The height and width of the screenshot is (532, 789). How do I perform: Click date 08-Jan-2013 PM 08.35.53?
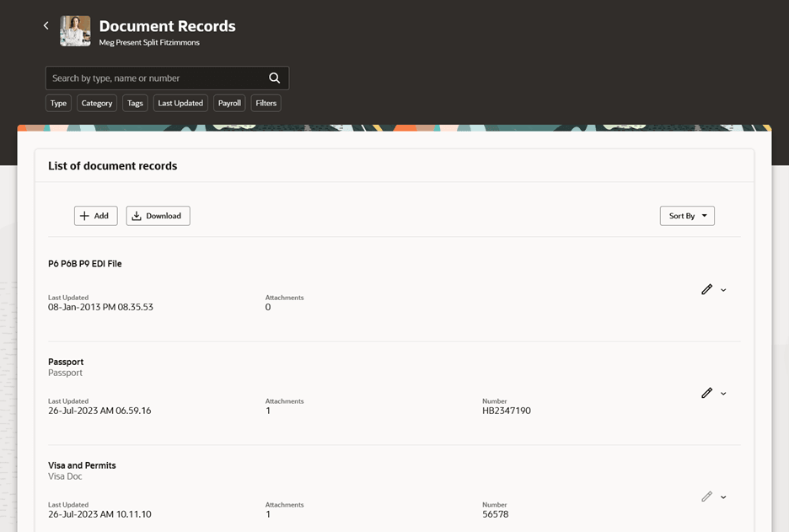100,307
